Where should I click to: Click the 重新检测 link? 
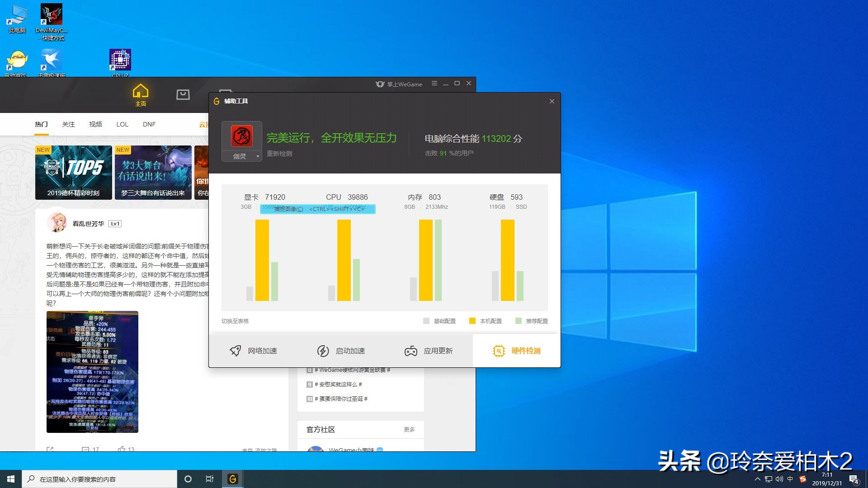279,154
